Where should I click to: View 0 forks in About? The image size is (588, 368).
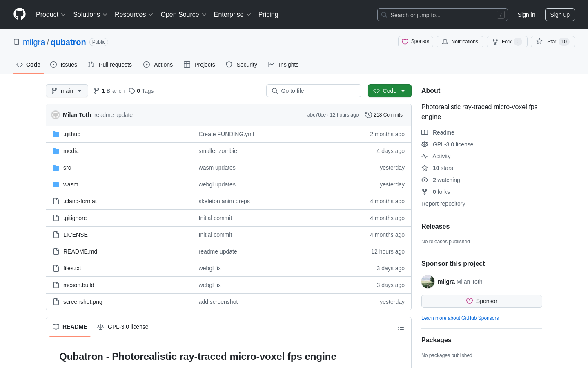point(436,192)
